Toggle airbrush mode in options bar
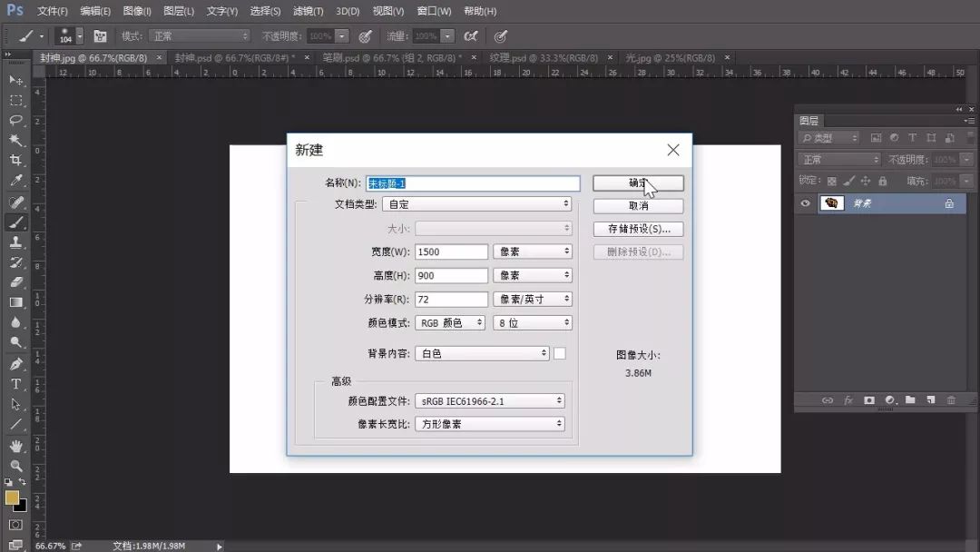Screen dimensions: 980x552 (471, 36)
